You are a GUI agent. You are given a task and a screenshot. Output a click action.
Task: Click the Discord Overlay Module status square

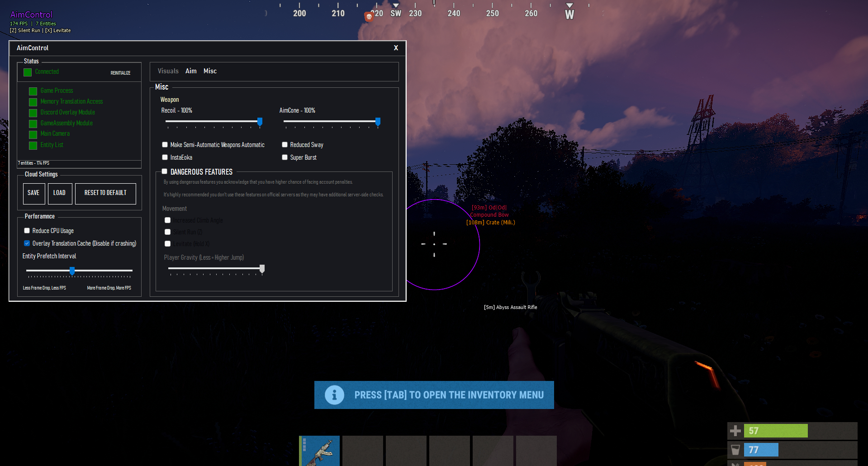pyautogui.click(x=33, y=113)
